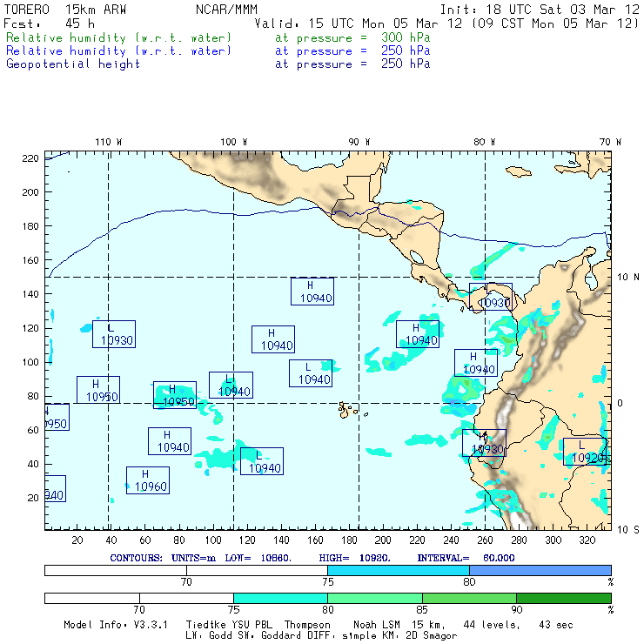
Task: Click the '220' tick on the vertical axis
Action: [30, 158]
